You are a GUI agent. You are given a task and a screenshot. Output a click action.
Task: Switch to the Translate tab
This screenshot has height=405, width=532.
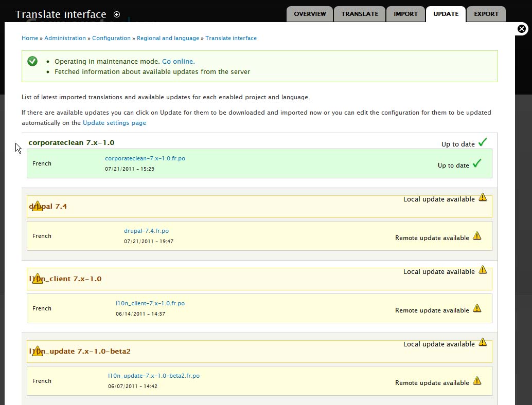360,14
